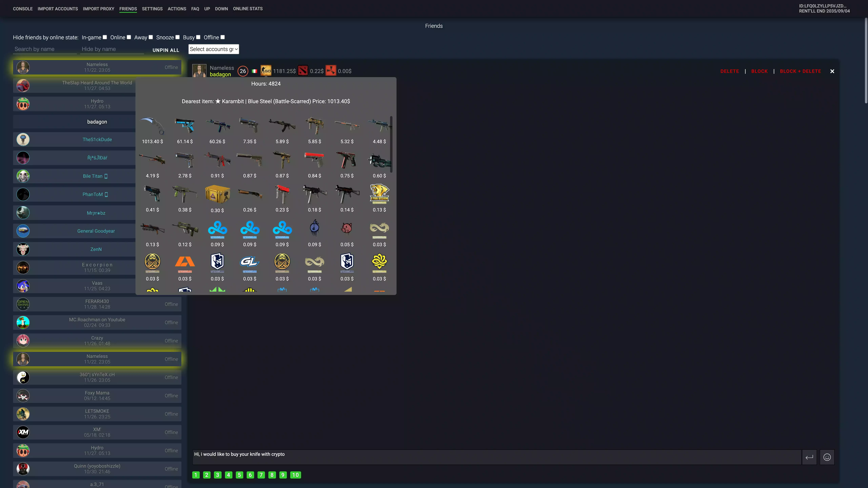The width and height of the screenshot is (868, 488).
Task: Click the XM' friend avatar
Action: (23, 432)
